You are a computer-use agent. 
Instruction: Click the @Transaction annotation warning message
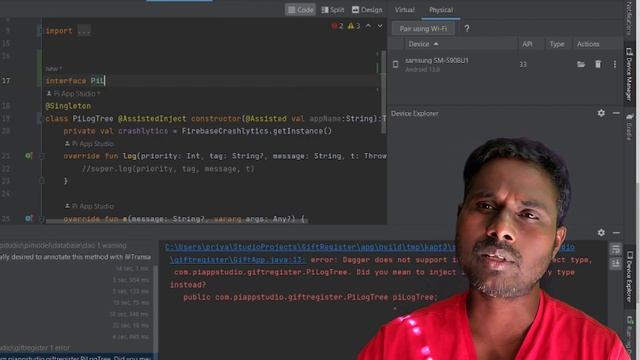coord(76,257)
